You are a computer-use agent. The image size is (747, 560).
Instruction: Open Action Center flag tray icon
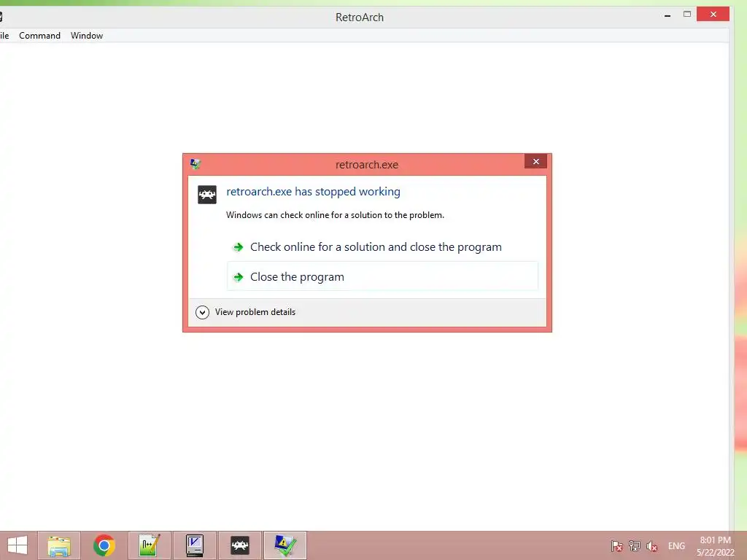pos(617,545)
